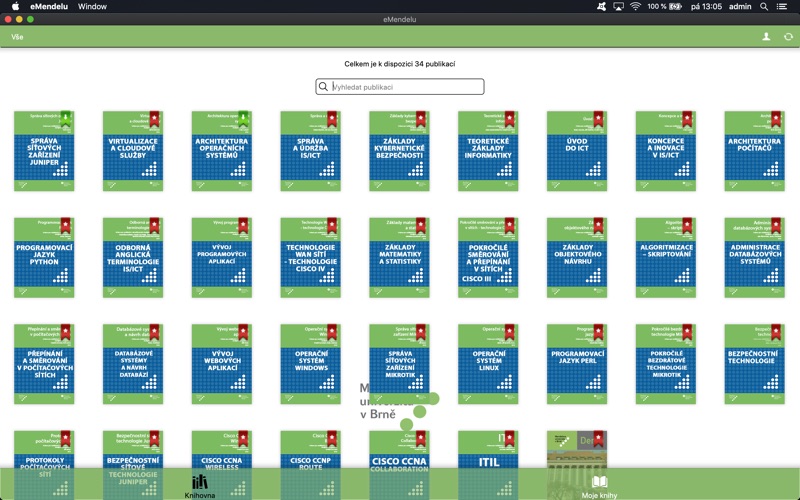Open the Databázové systémy a návrh databází book

pos(133,364)
